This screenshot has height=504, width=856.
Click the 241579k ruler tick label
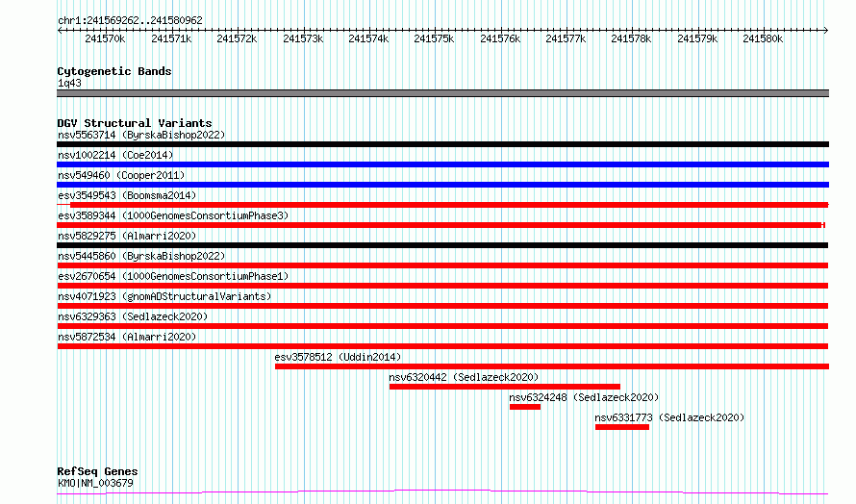(x=697, y=38)
